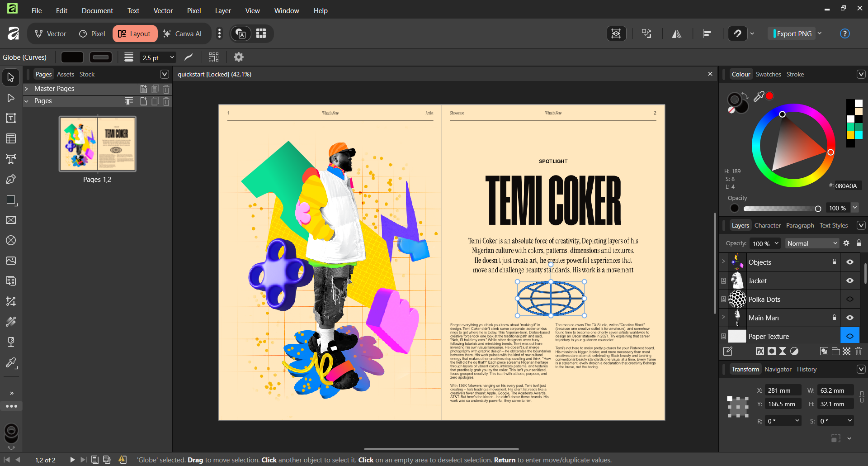Image resolution: width=868 pixels, height=466 pixels.
Task: Select the Frame Text tool
Action: pyautogui.click(x=11, y=118)
